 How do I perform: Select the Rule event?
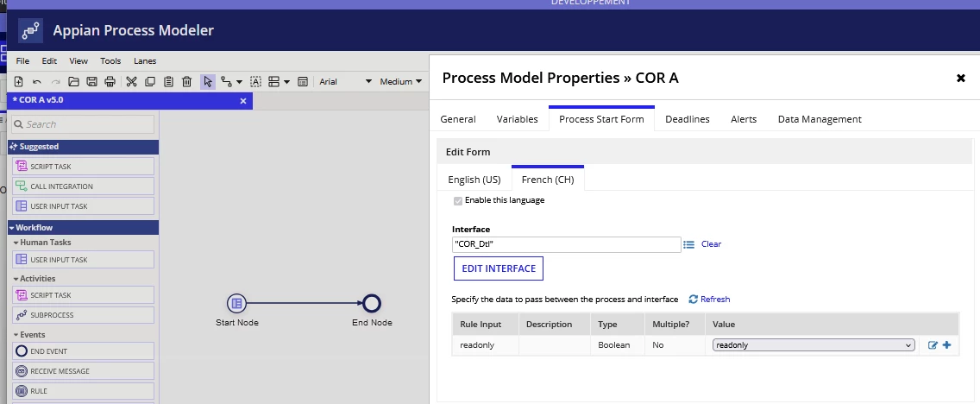click(x=83, y=391)
